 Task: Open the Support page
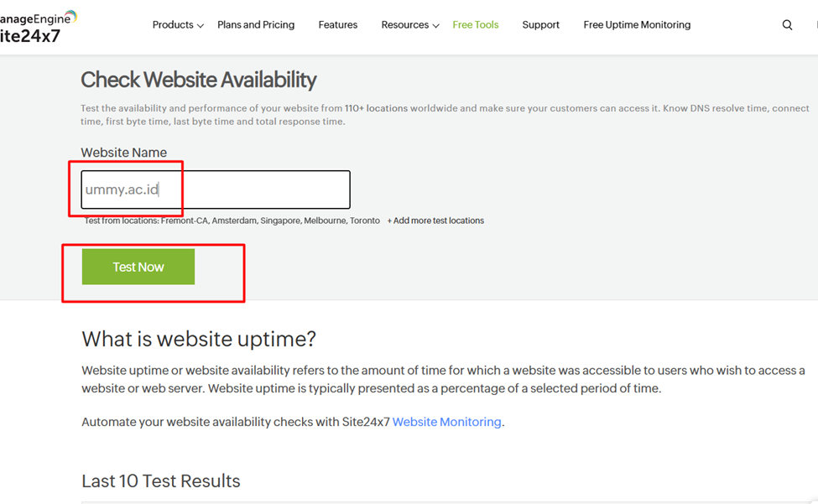(540, 25)
